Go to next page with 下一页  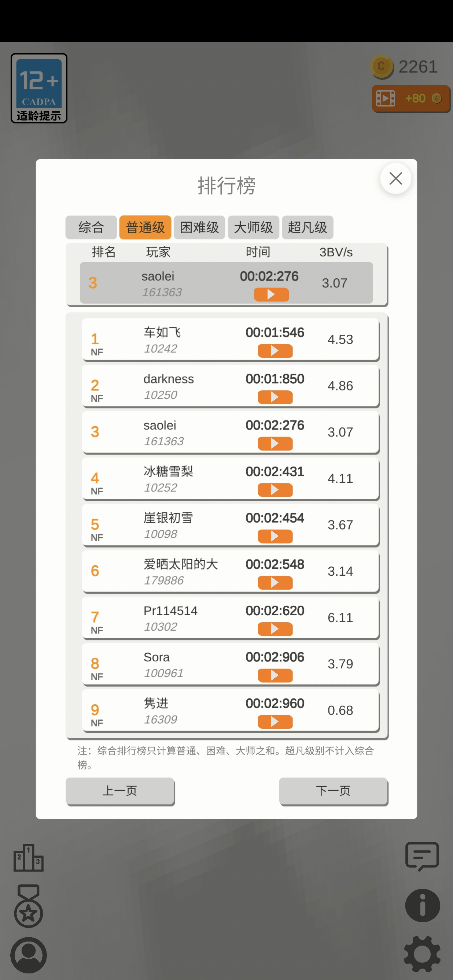pos(334,791)
